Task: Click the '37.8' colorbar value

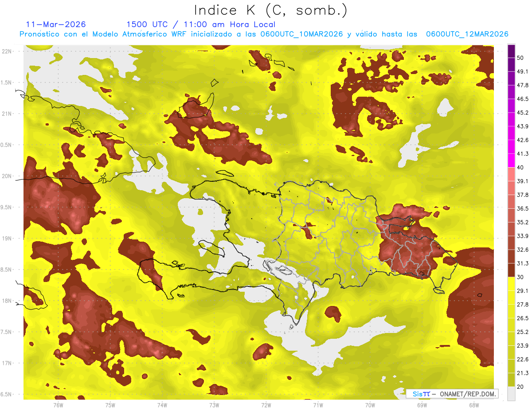Action: coord(523,195)
